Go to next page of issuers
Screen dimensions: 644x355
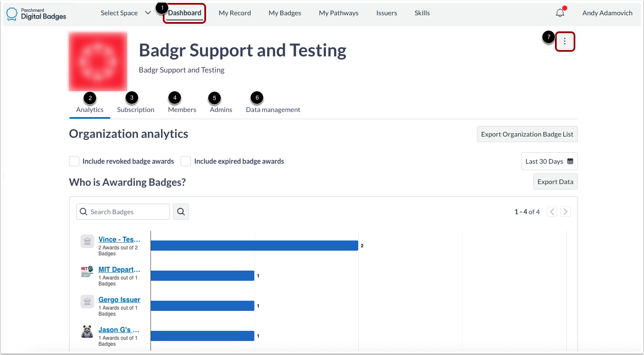tap(566, 212)
